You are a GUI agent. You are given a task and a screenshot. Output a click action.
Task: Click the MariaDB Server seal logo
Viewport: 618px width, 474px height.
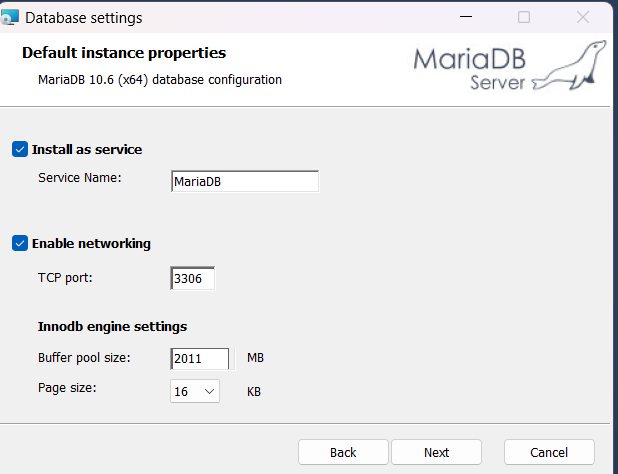pos(510,65)
